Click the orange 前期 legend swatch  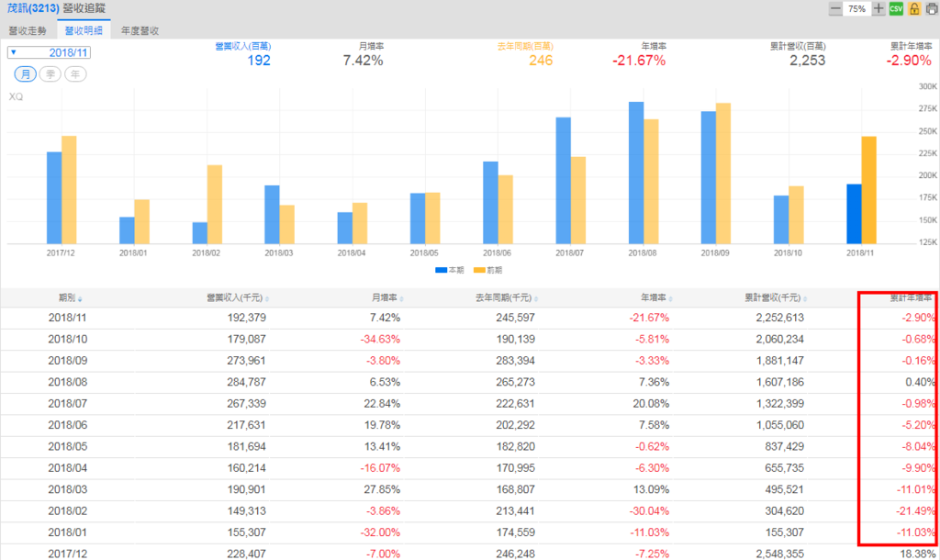(479, 271)
